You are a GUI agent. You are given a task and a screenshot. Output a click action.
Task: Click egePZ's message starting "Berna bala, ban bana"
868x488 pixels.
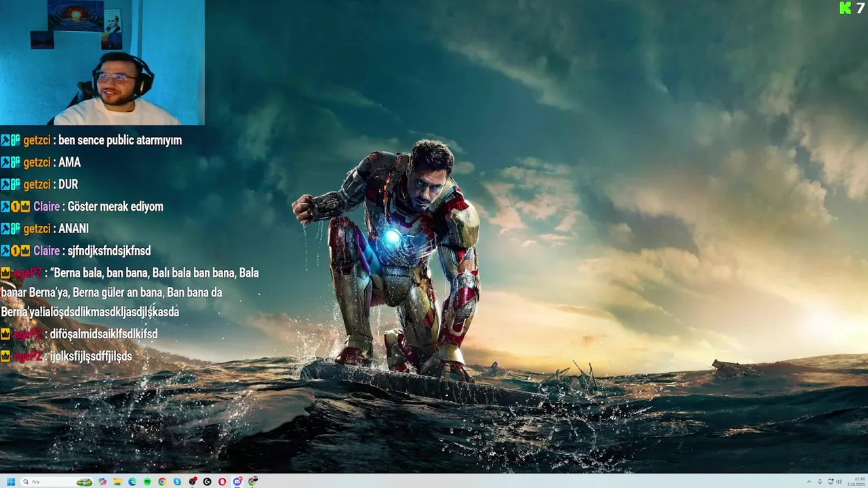[x=130, y=292]
